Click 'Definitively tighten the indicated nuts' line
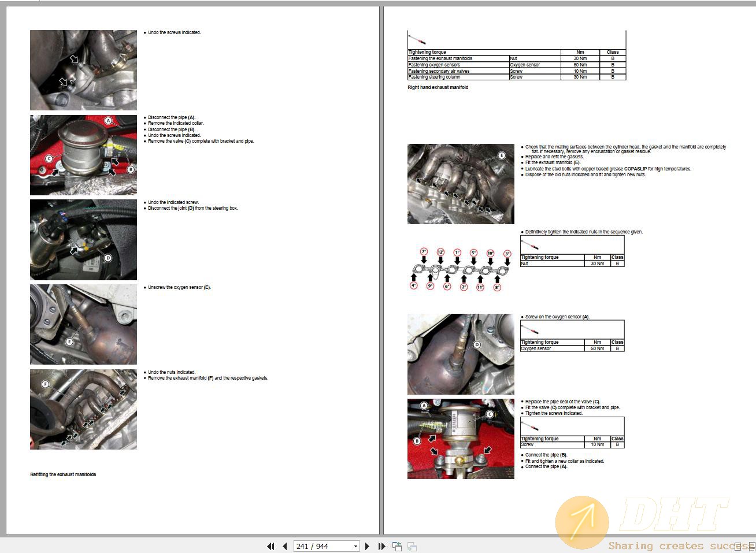The width and height of the screenshot is (756, 553). tap(584, 232)
